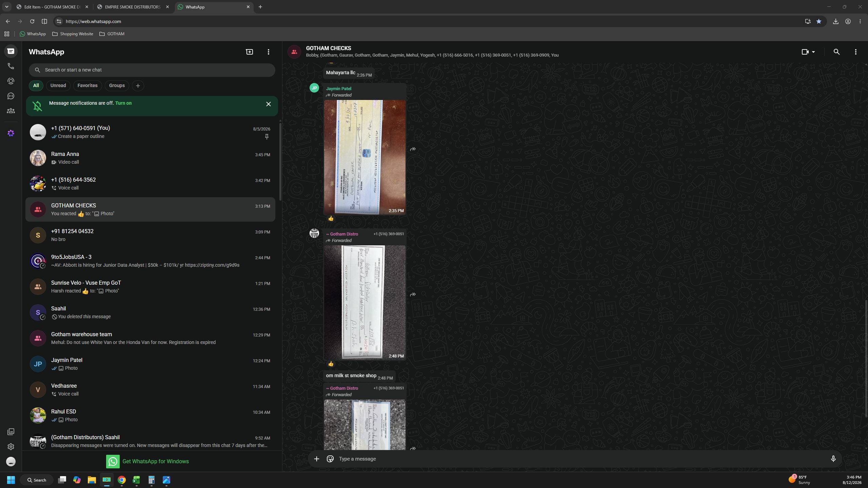
Task: Turn on message notifications
Action: point(123,103)
